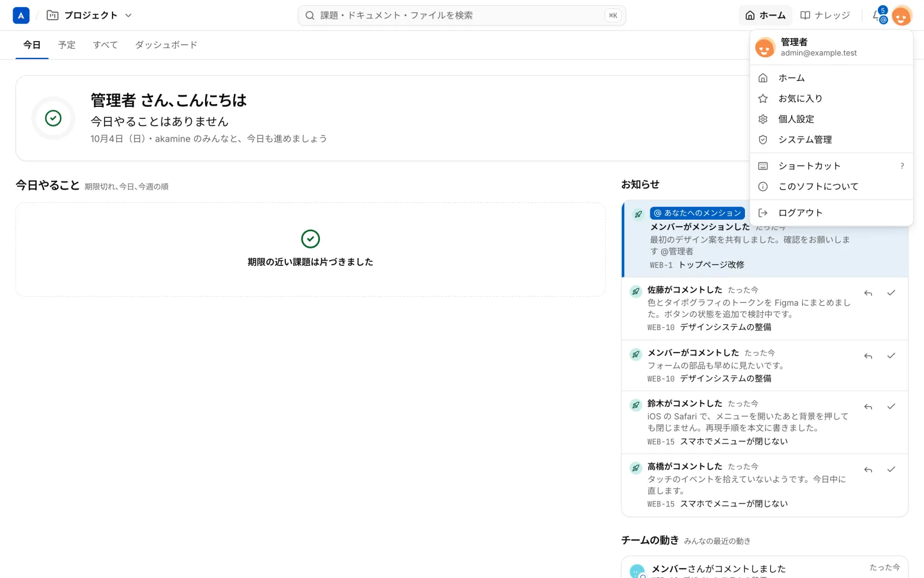
Task: Open WEB-10 under 佐藤's comment
Action: 709,327
